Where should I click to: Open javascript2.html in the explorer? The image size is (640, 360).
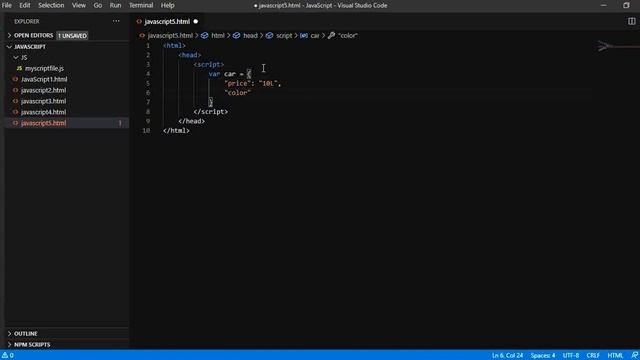43,90
